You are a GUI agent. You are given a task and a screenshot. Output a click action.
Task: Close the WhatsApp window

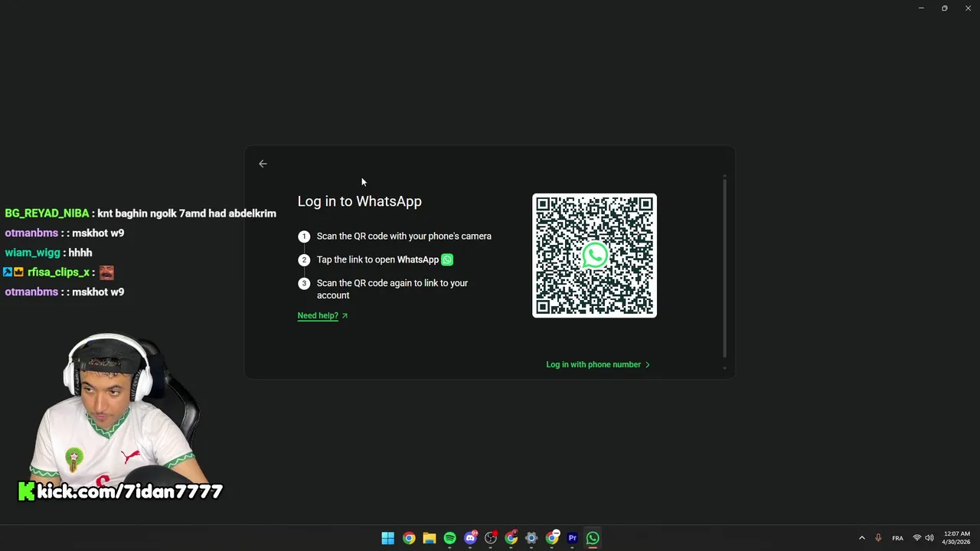(968, 8)
